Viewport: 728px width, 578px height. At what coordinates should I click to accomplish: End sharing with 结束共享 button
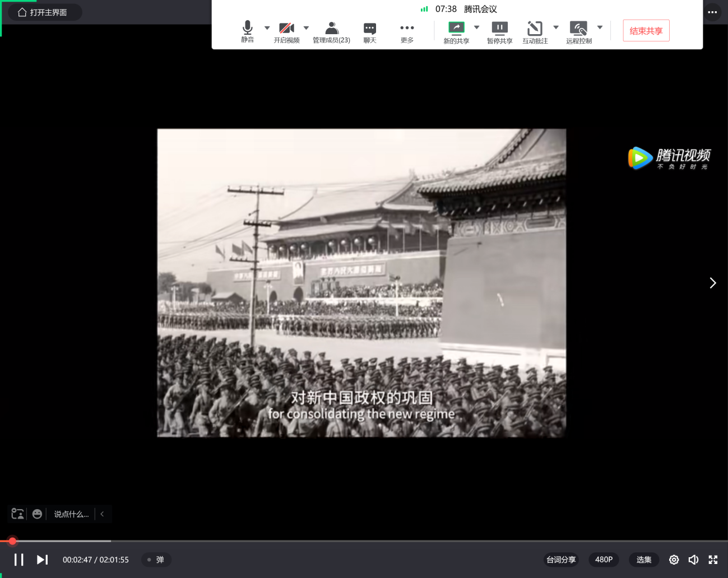(646, 31)
